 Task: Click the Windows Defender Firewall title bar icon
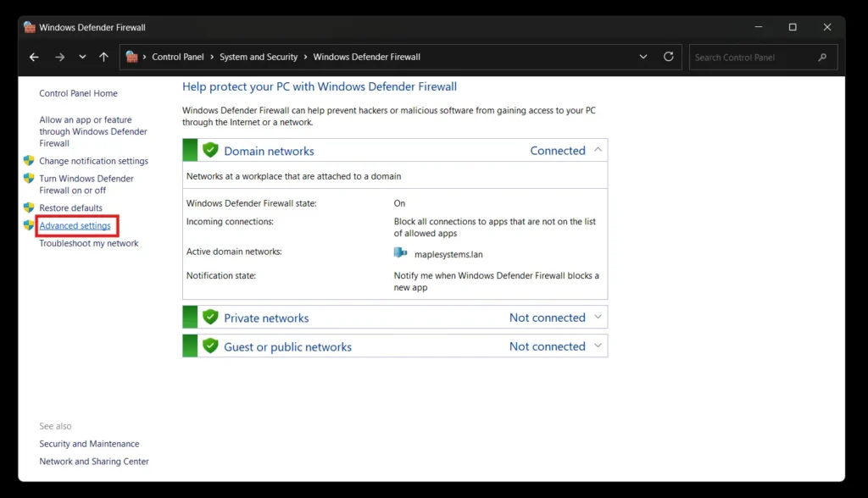[30, 27]
